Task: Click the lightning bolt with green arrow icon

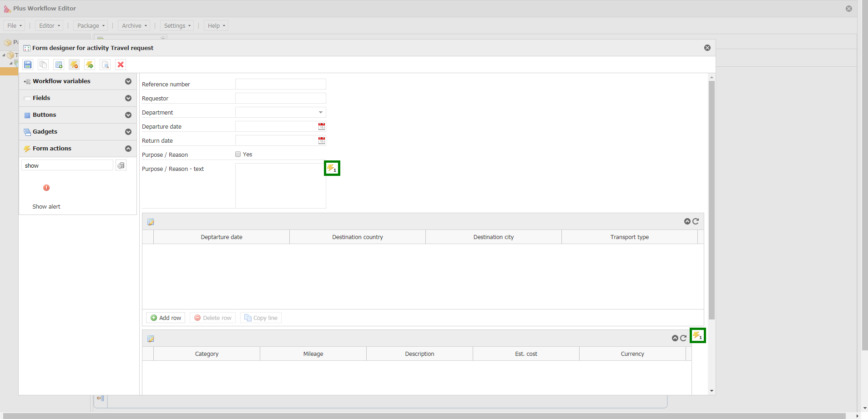Action: pyautogui.click(x=90, y=65)
